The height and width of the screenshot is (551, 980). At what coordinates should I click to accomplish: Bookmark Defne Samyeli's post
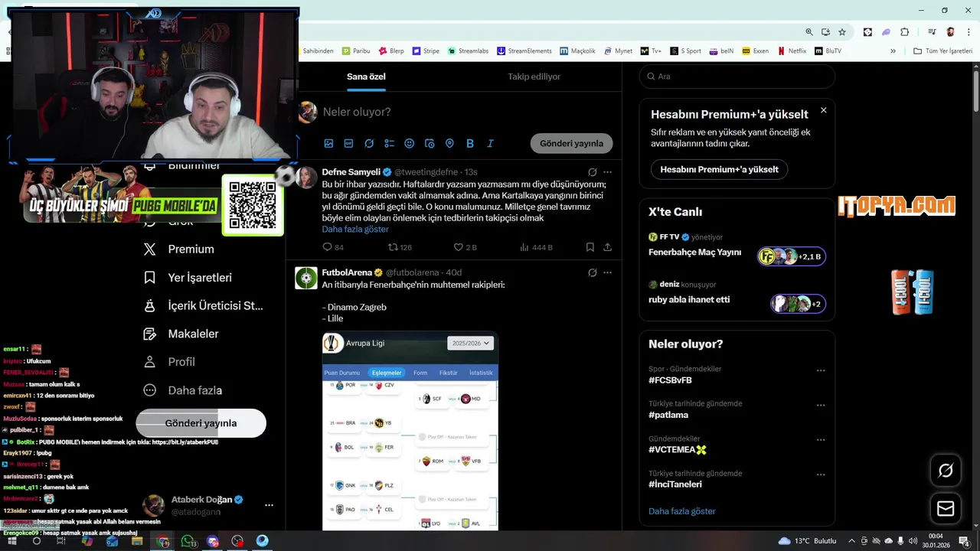tap(590, 247)
